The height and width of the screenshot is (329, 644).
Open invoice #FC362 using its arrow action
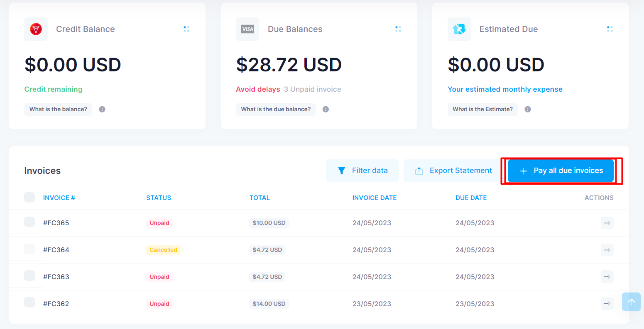(607, 304)
